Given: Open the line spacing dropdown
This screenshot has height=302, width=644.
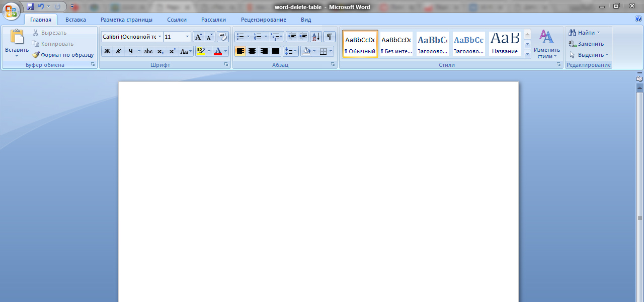Looking at the screenshot, I should 291,51.
